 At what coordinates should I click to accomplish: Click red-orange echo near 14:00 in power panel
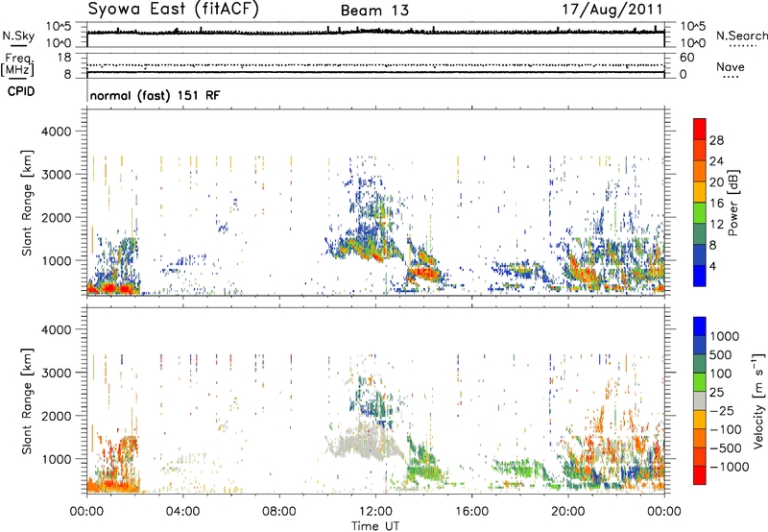coord(423,272)
